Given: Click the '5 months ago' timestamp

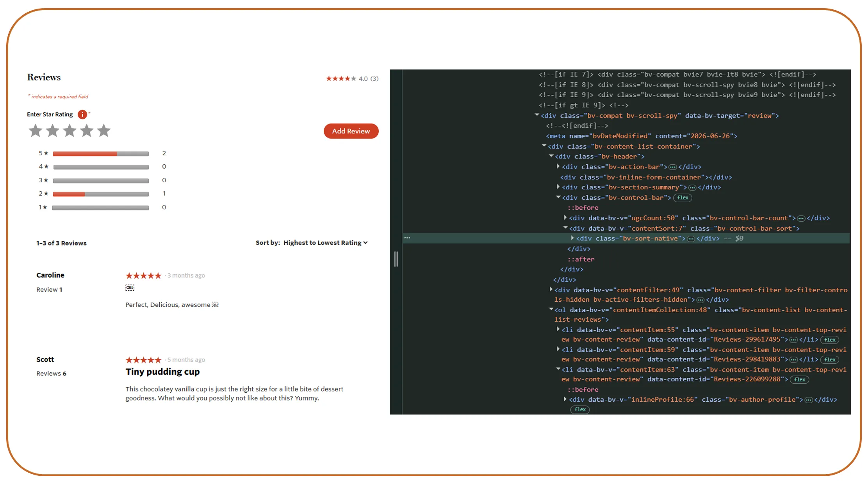Looking at the screenshot, I should (186, 360).
